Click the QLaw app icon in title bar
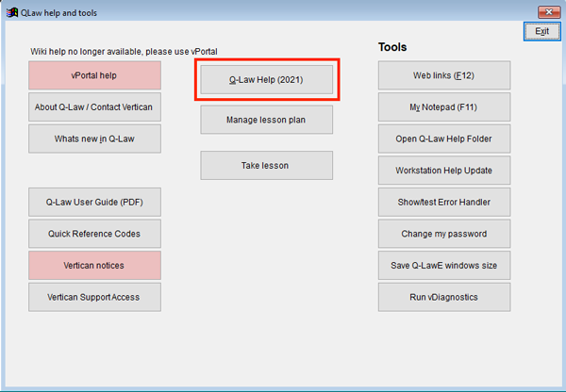 pos(12,12)
